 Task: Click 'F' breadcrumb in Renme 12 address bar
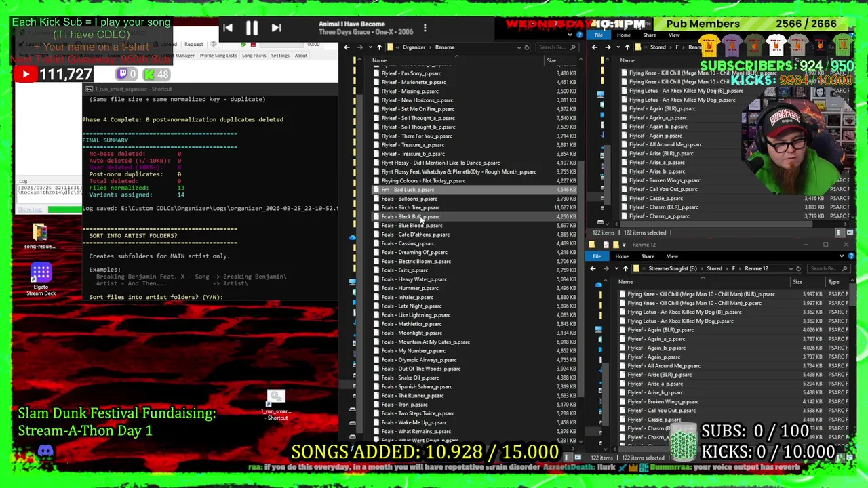(734, 268)
